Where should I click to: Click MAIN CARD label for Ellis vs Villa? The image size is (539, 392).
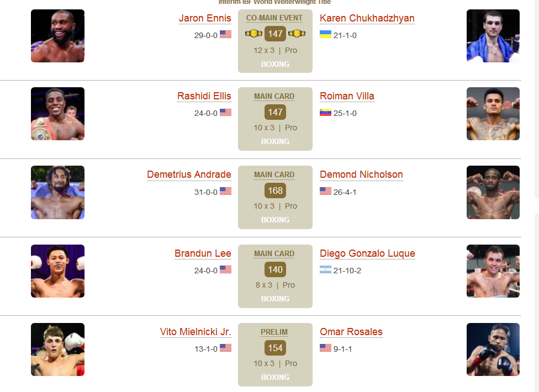click(x=274, y=96)
